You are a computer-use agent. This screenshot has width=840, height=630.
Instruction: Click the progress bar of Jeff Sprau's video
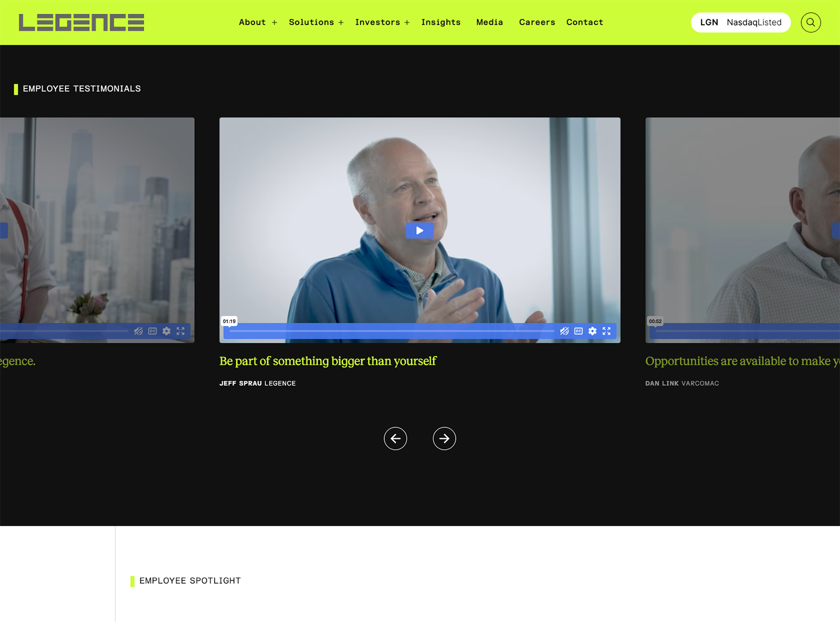[394, 331]
